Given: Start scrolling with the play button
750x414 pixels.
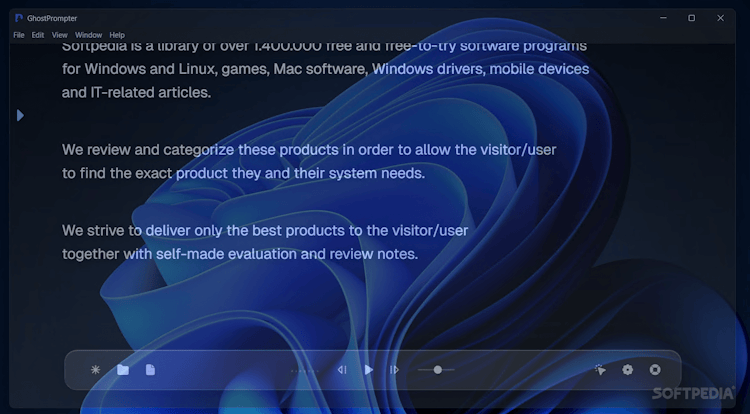Looking at the screenshot, I should [x=369, y=370].
